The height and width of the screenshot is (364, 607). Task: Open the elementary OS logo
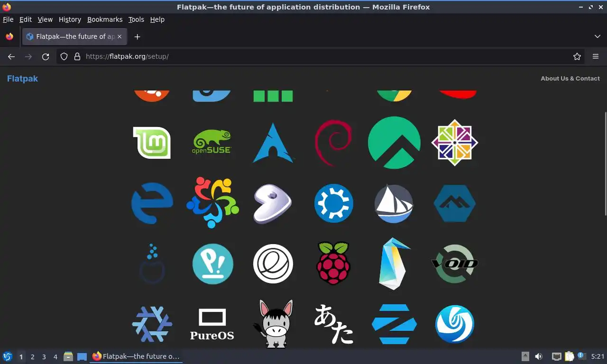[273, 264]
